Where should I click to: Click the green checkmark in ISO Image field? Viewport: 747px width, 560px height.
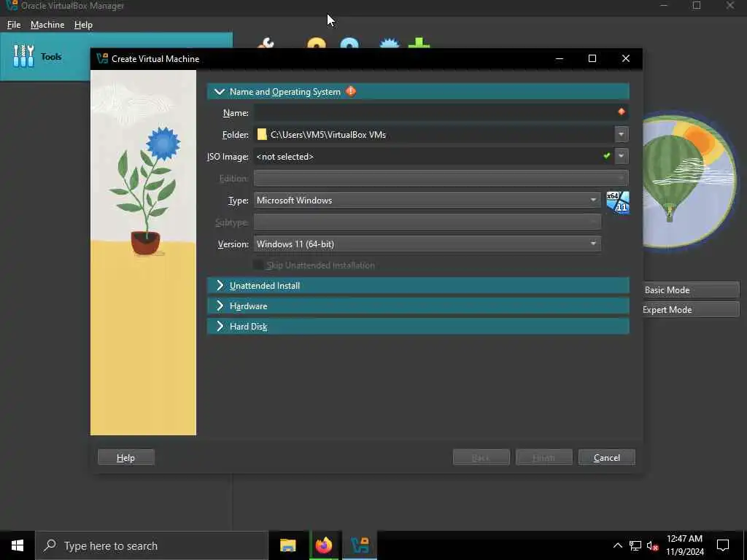coord(606,156)
